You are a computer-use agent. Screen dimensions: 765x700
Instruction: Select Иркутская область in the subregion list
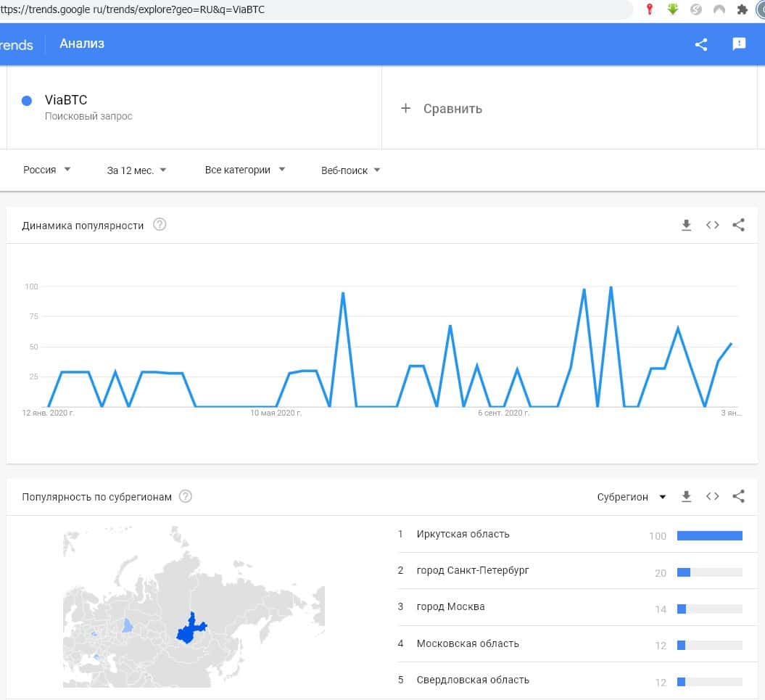[463, 535]
